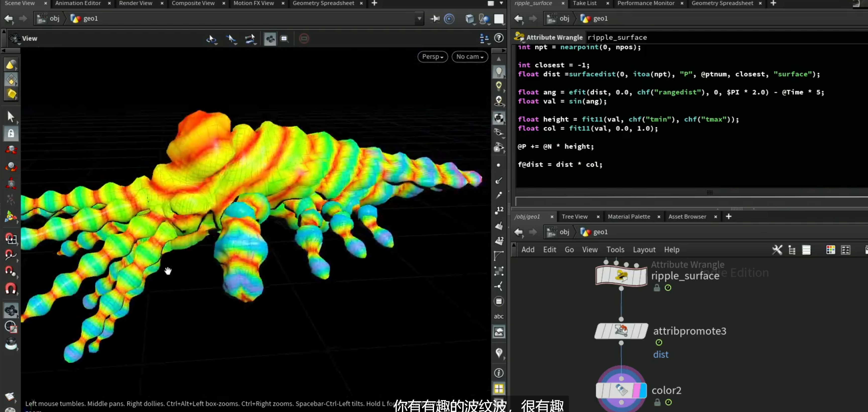868x412 pixels.
Task: Select the arrow Select tool in left toolbar
Action: 11,117
